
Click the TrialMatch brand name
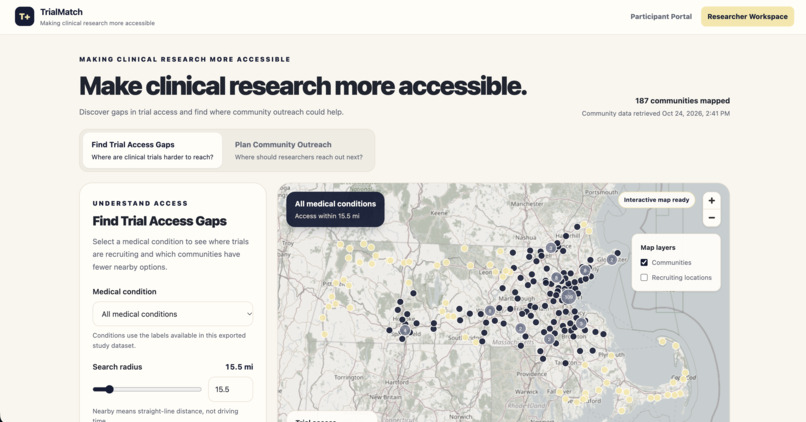point(61,12)
